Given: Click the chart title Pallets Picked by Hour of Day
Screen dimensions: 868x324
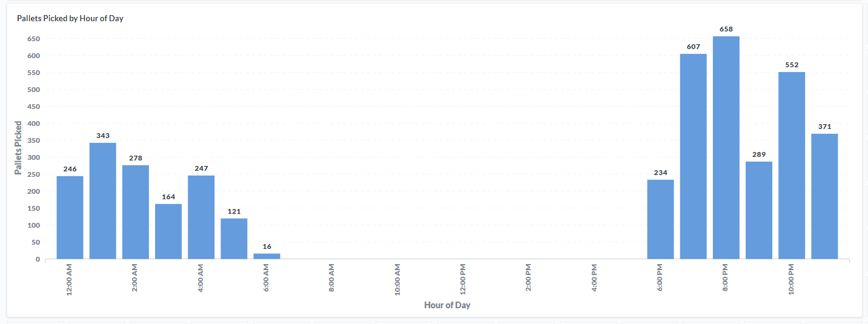Looking at the screenshot, I should point(70,18).
